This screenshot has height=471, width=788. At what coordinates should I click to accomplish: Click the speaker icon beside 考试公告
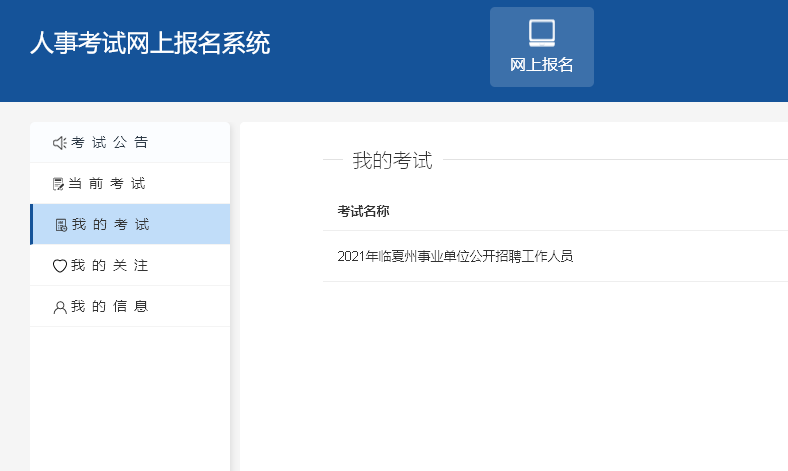tap(59, 143)
